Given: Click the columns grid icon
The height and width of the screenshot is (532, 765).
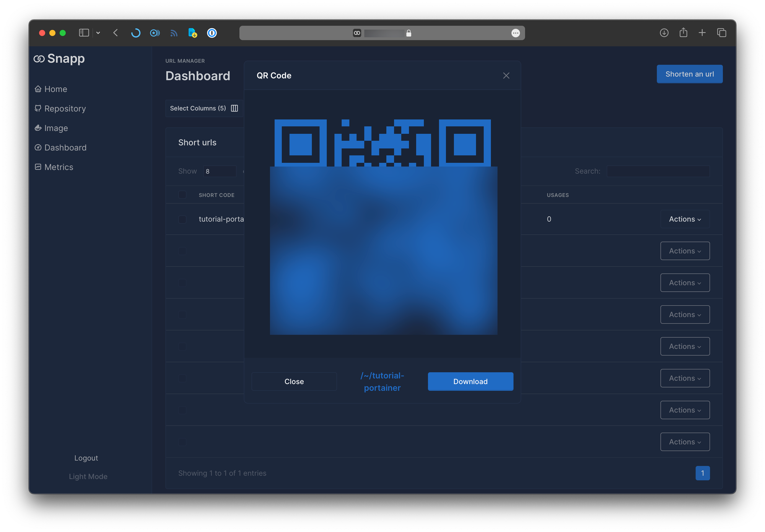Looking at the screenshot, I should point(234,108).
